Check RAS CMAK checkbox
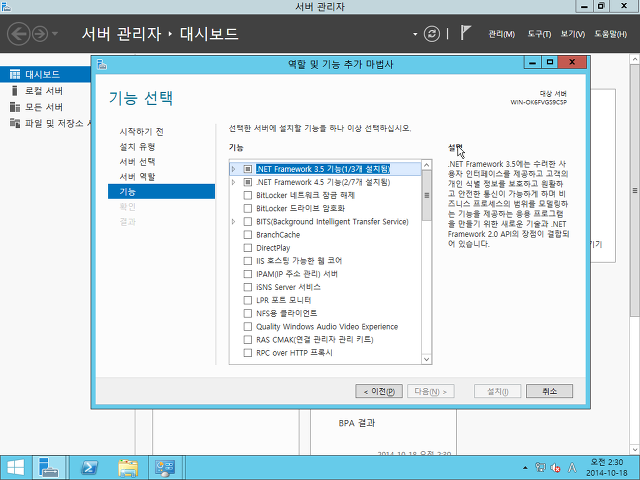 [247, 340]
